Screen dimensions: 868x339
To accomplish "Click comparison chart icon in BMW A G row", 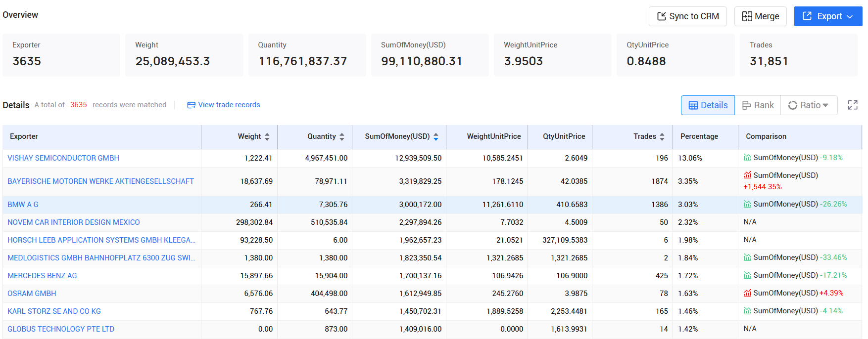I will click(x=747, y=204).
